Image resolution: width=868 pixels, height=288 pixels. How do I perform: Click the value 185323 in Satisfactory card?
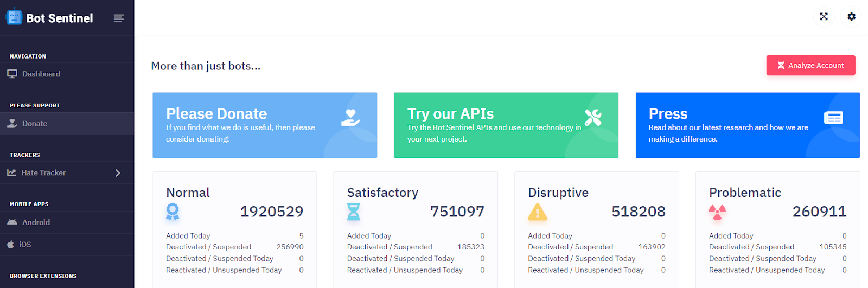pos(471,247)
